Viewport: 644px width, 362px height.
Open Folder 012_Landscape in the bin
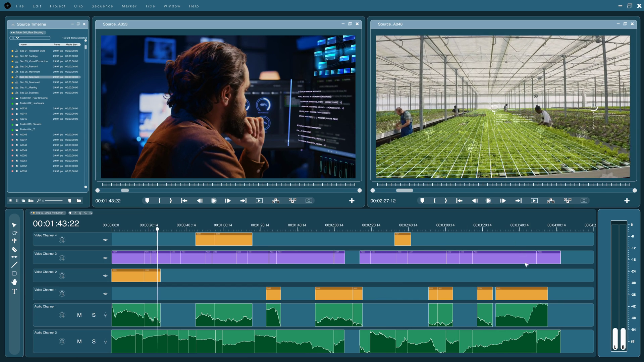[32, 103]
